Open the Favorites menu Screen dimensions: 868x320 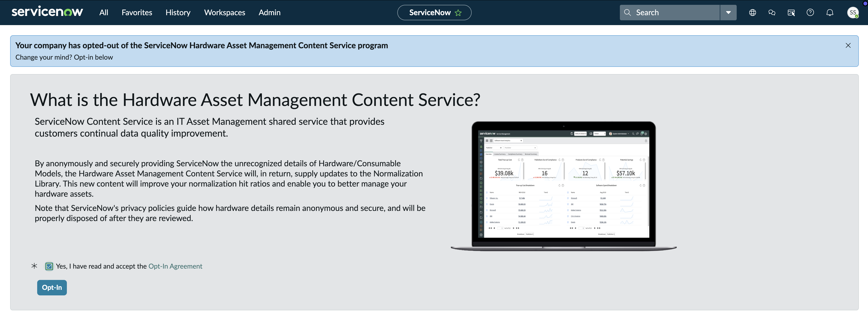point(137,13)
